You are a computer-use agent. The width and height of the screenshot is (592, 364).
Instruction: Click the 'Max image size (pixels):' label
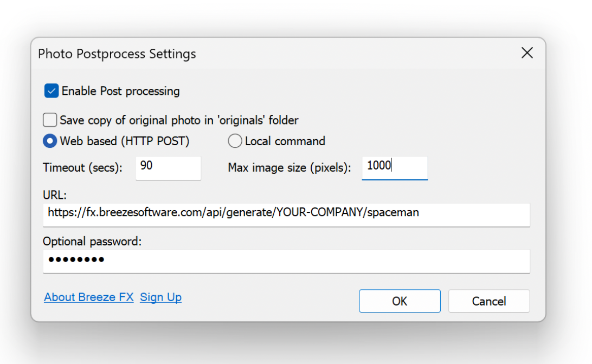(x=289, y=168)
